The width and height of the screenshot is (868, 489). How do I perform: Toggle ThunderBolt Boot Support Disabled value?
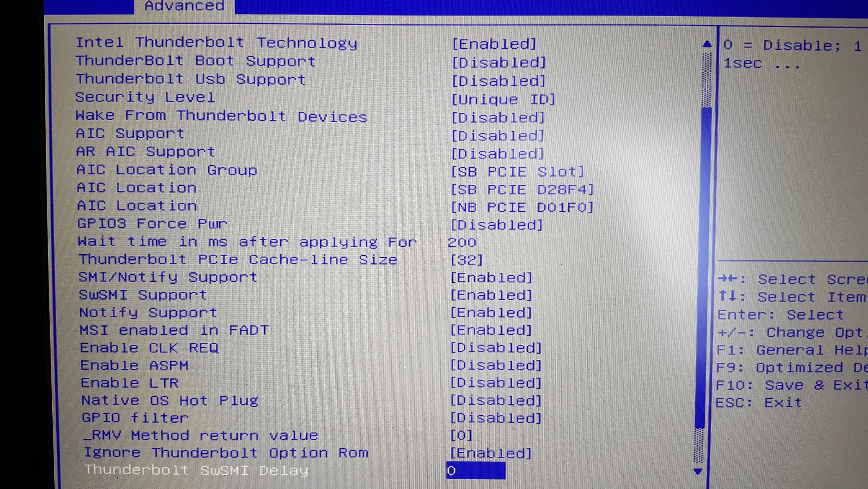coord(499,63)
